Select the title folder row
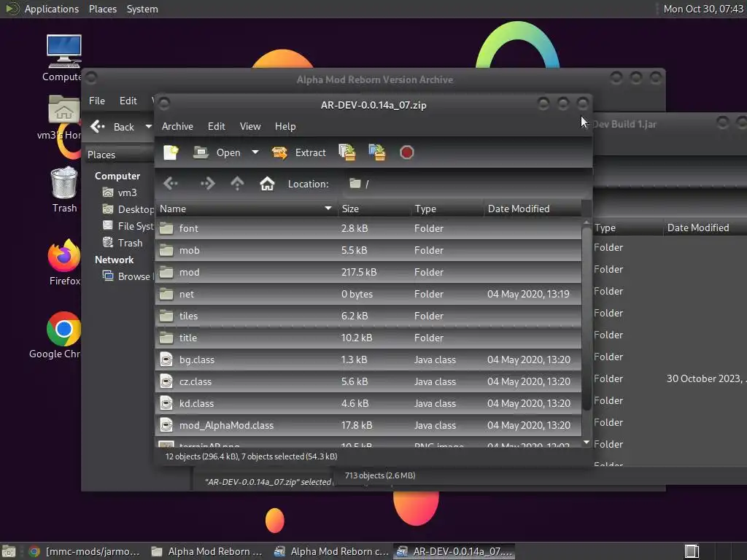747x560 pixels. 368,338
